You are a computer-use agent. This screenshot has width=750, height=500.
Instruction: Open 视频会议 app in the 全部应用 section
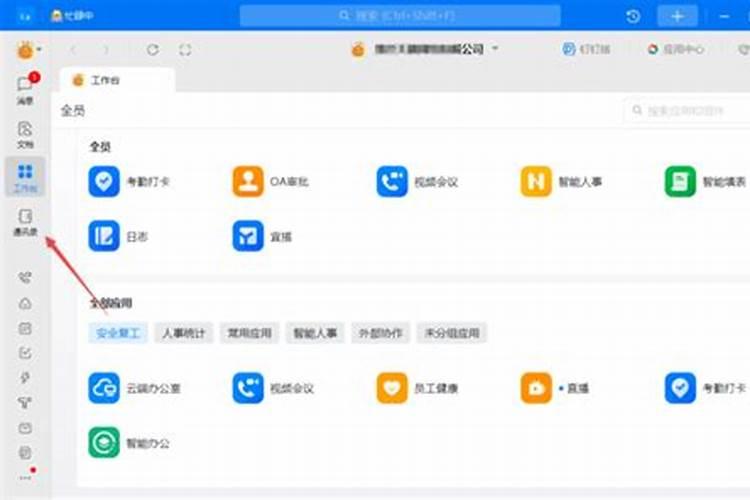point(273,388)
